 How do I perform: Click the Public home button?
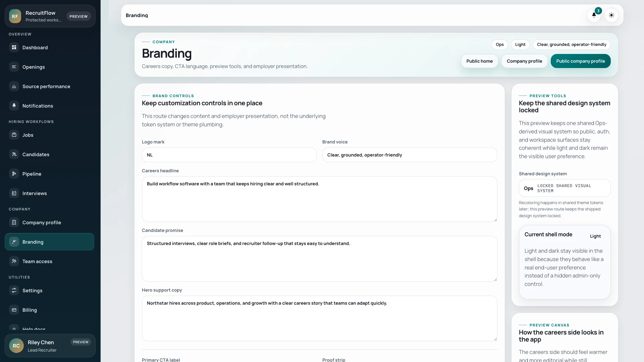(x=479, y=61)
